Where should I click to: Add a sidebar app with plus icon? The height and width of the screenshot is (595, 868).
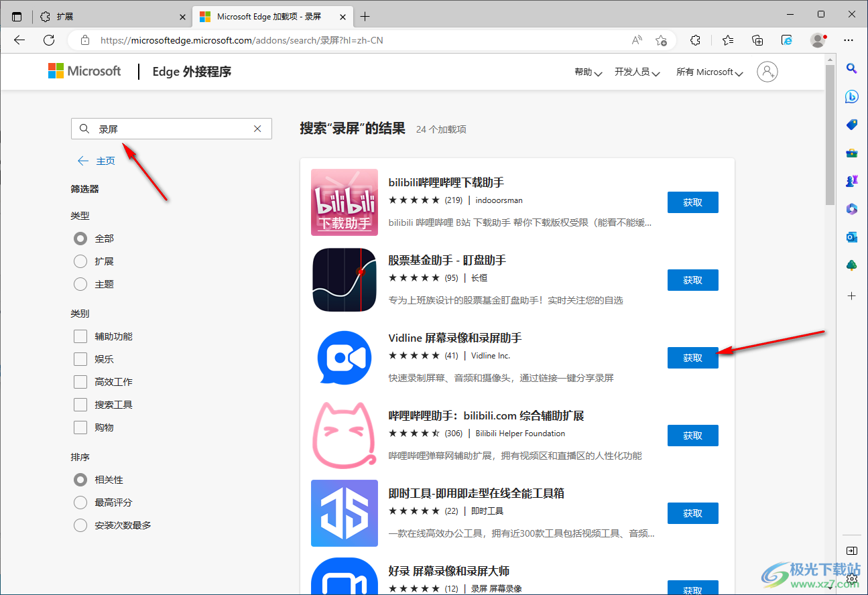pos(852,295)
